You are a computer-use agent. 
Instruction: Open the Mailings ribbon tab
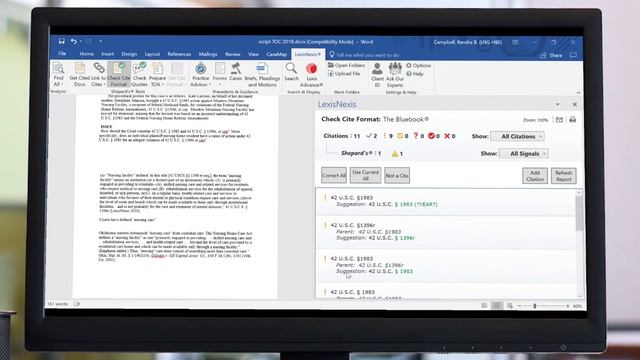[208, 54]
